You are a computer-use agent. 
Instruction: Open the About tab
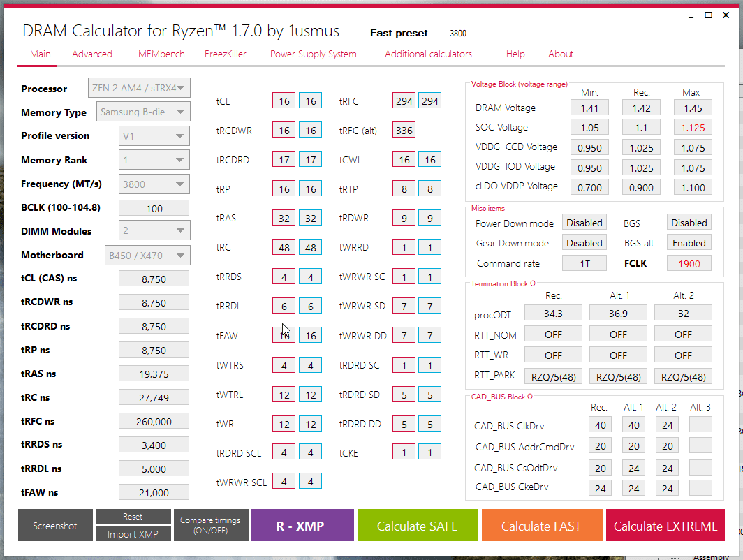click(x=561, y=54)
